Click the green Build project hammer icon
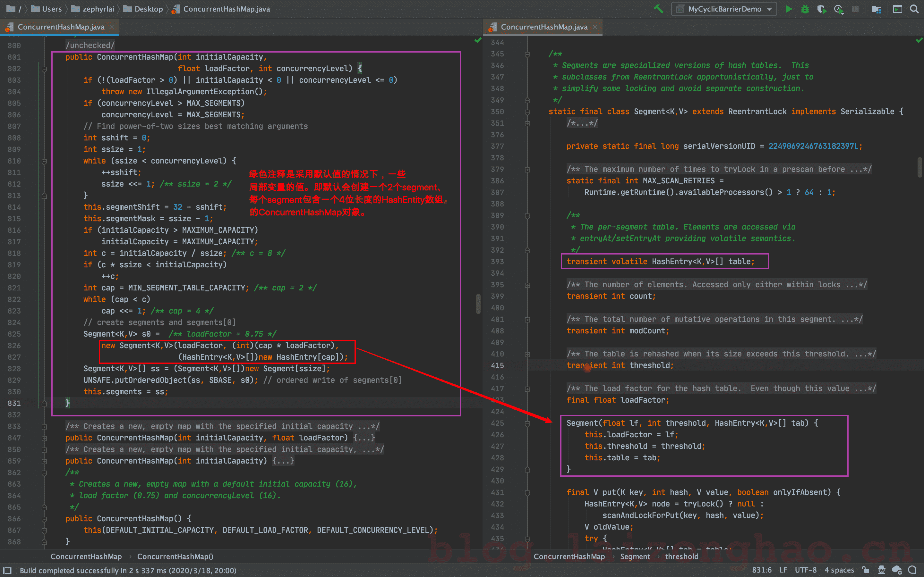 (x=659, y=9)
